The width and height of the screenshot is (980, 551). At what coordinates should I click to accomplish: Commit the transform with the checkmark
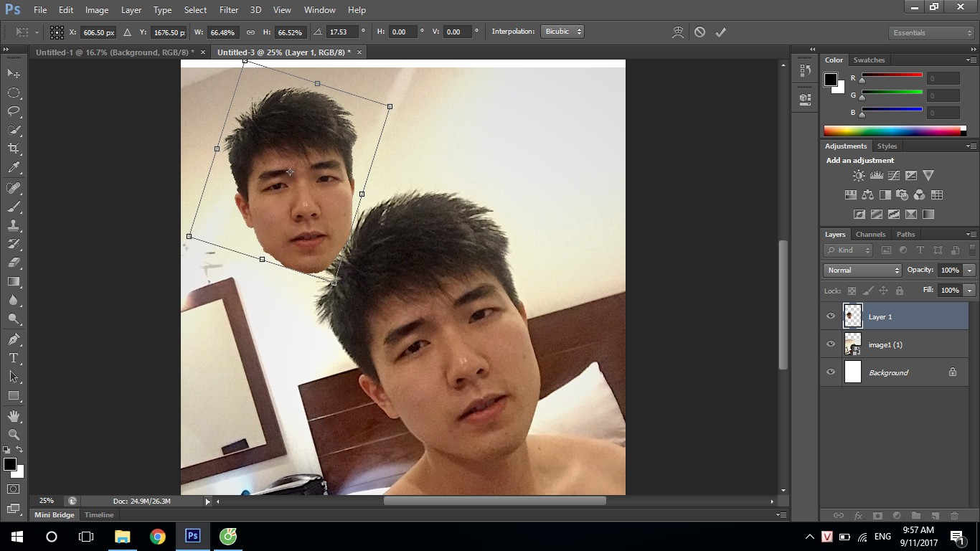[x=721, y=32]
